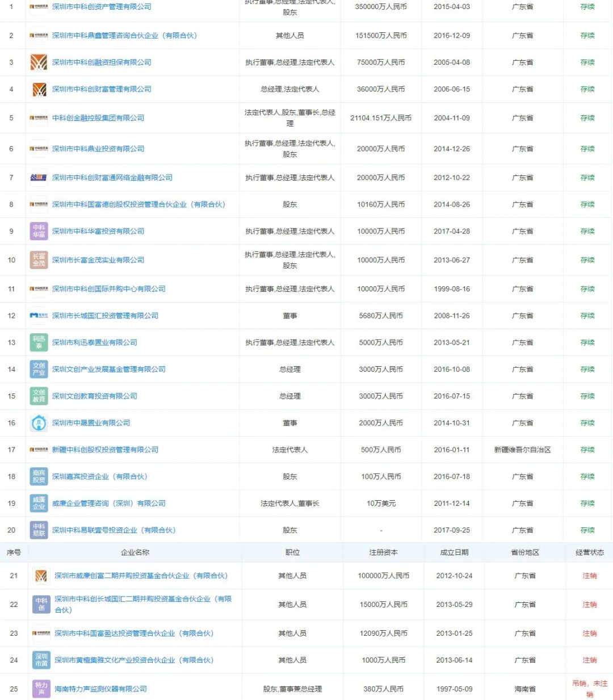The width and height of the screenshot is (613, 700).
Task: Click the 经营状态 column header
Action: click(x=590, y=552)
